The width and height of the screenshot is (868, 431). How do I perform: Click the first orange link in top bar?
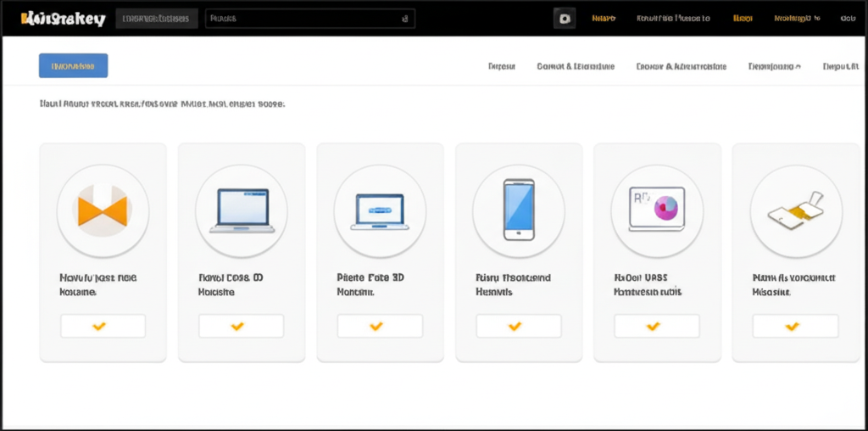pyautogui.click(x=604, y=19)
